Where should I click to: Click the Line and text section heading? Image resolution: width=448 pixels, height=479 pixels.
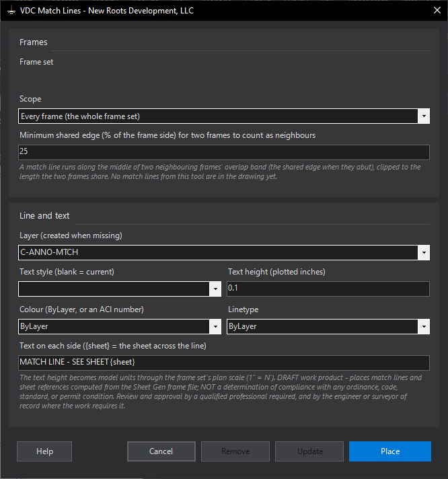[44, 216]
